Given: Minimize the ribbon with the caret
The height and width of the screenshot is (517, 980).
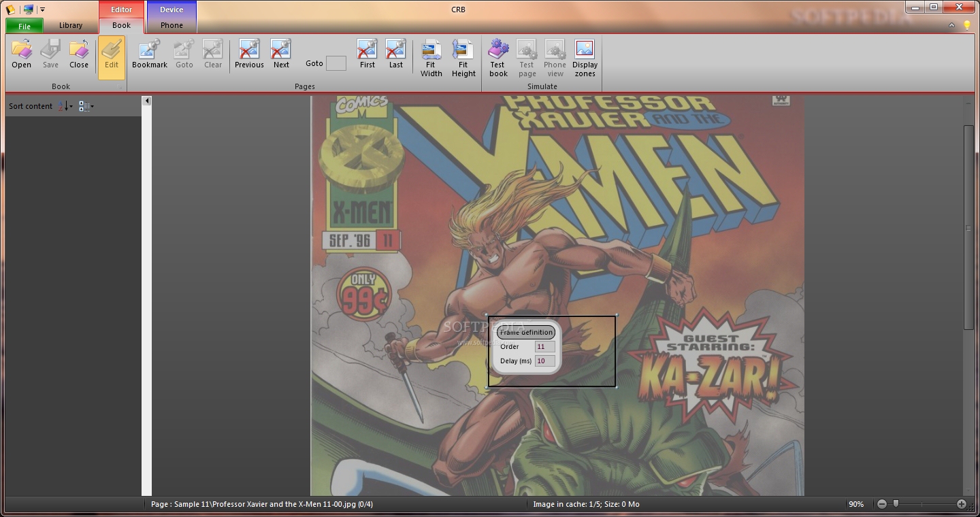Looking at the screenshot, I should point(951,25).
